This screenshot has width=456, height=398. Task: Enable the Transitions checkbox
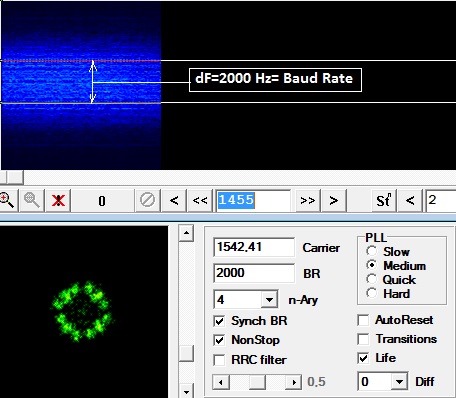point(363,339)
